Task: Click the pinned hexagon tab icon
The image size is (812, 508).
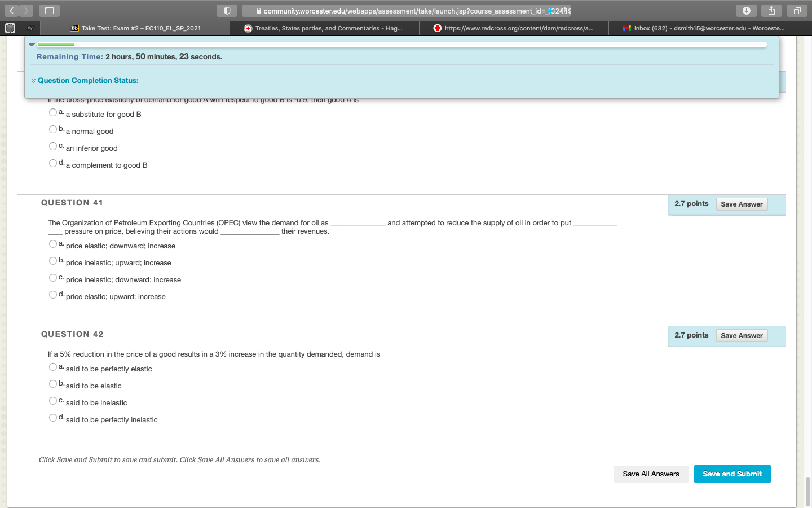Action: (x=10, y=28)
